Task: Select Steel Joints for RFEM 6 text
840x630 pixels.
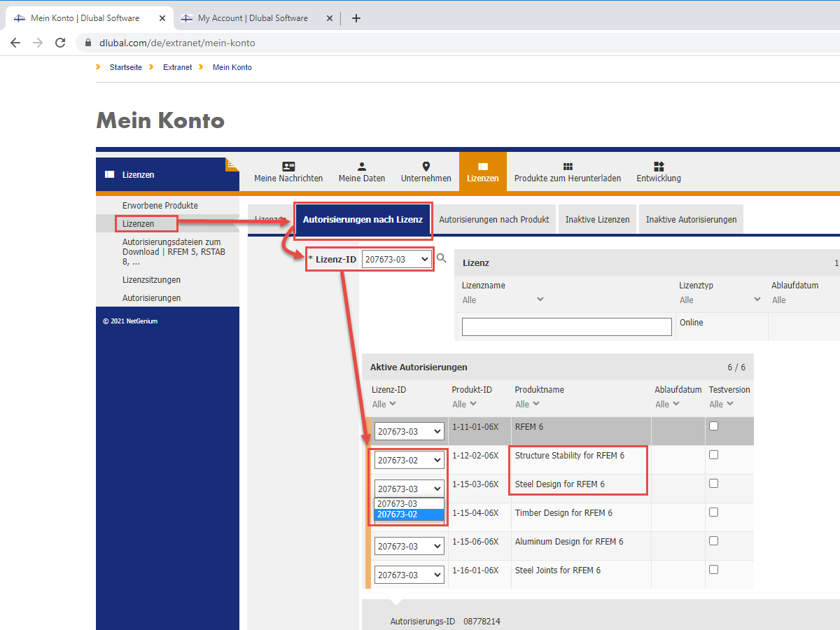Action: (x=558, y=570)
